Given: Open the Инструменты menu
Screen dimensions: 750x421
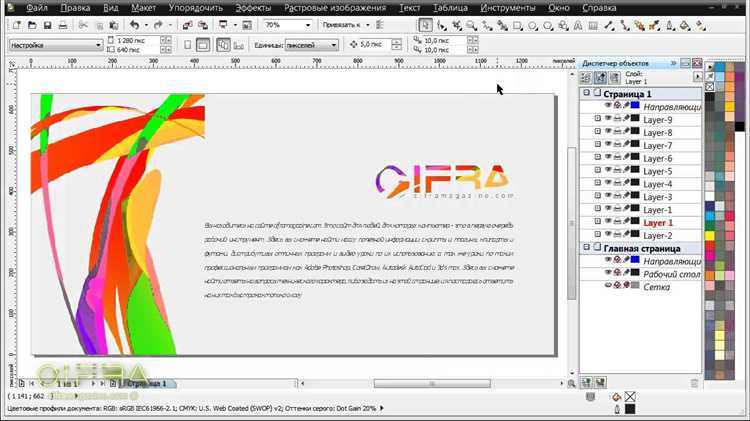Looking at the screenshot, I should 508,8.
